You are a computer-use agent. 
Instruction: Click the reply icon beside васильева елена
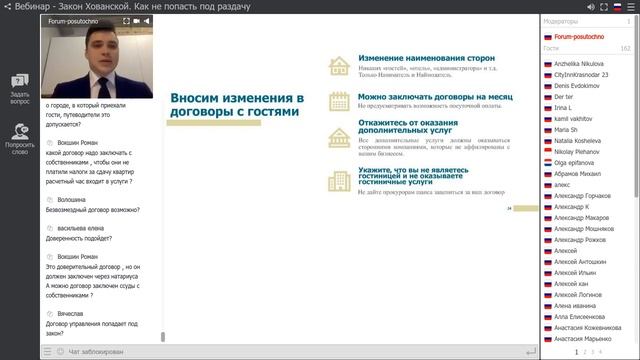pyautogui.click(x=50, y=228)
